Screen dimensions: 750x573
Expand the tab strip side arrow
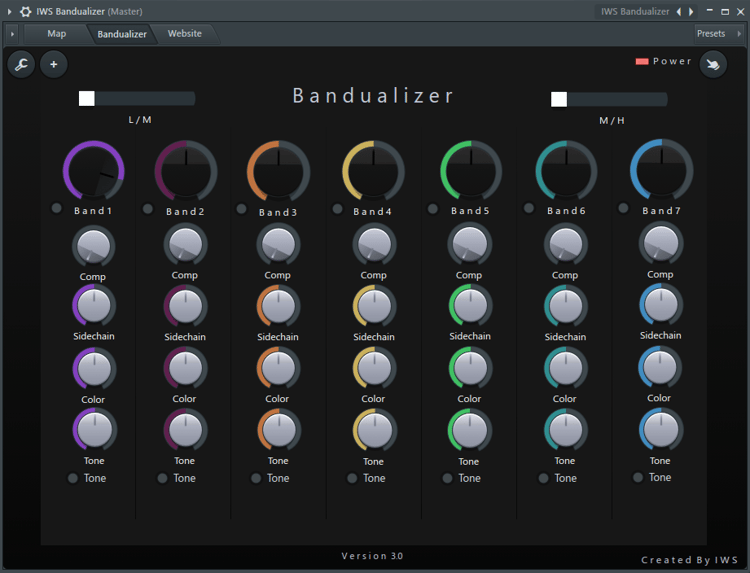coord(12,34)
